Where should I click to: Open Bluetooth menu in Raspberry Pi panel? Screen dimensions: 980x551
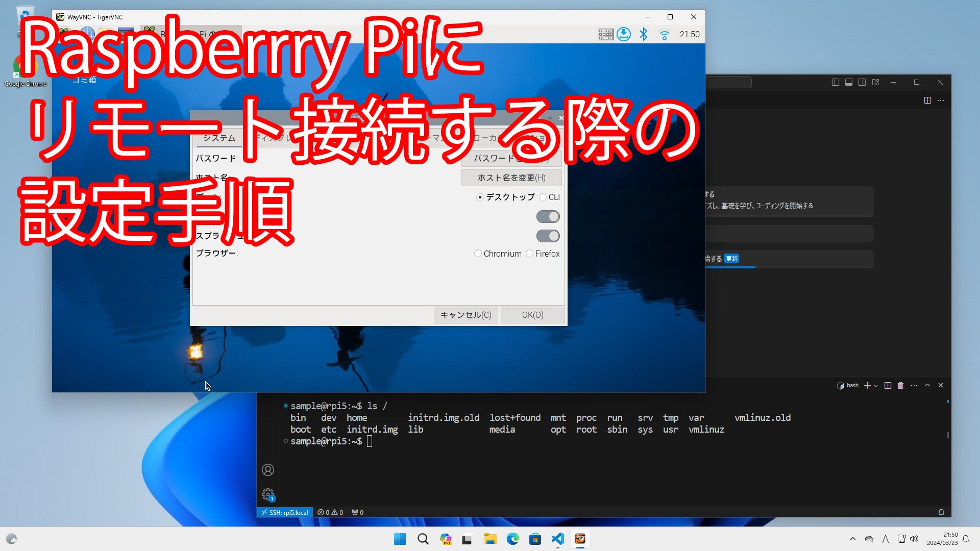point(644,34)
